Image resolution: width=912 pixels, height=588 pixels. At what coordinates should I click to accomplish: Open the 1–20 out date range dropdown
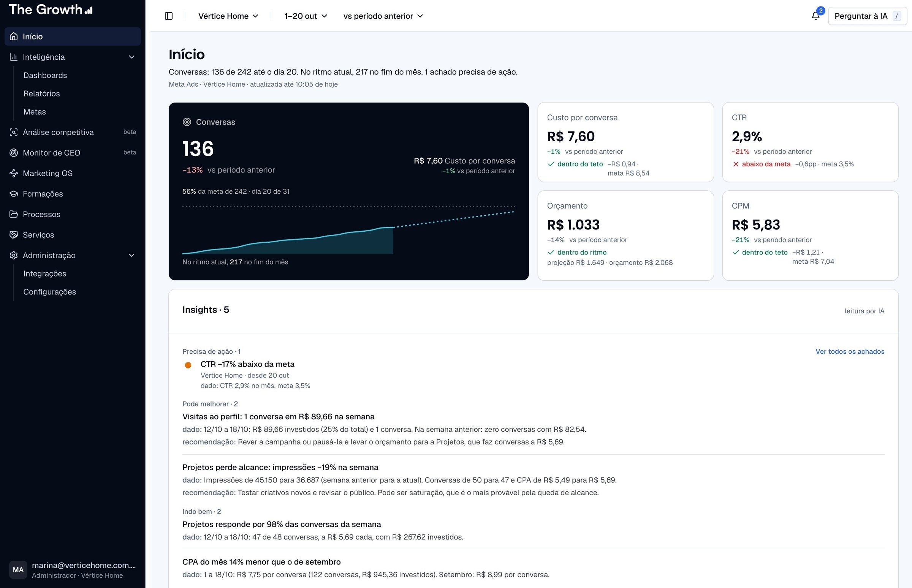pyautogui.click(x=306, y=16)
